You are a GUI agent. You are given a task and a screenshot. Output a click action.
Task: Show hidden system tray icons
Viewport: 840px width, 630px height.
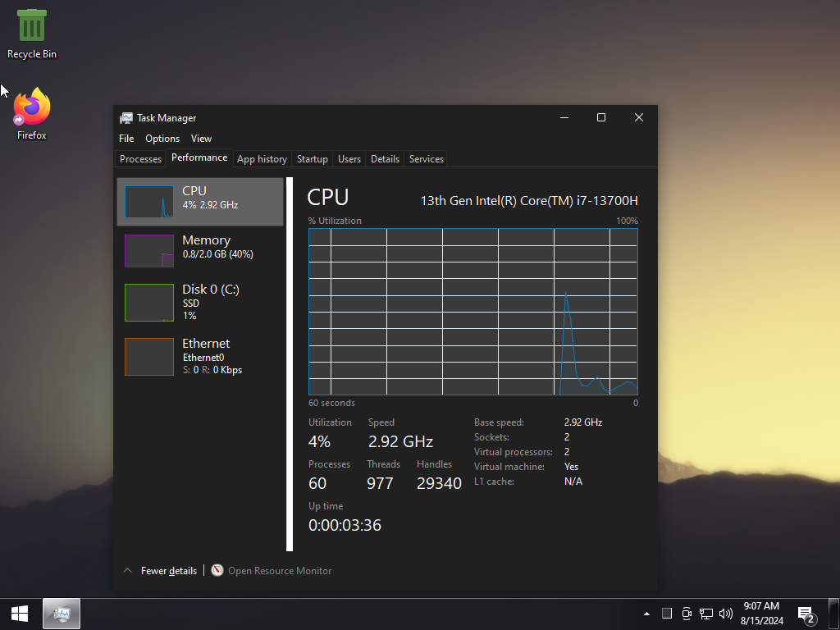point(646,614)
